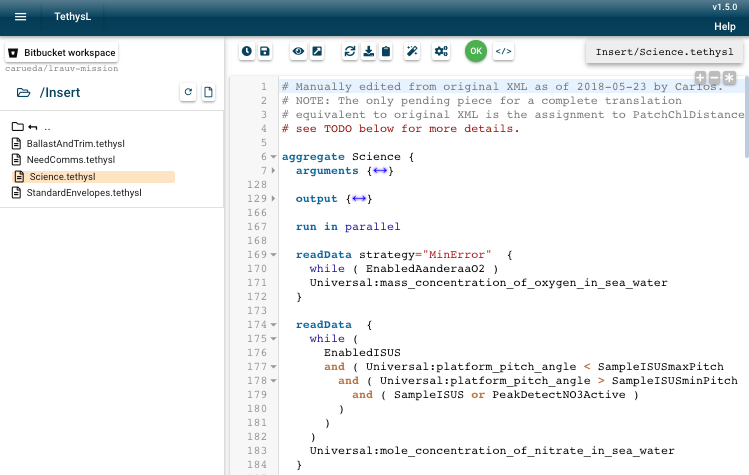Show XML source with code brackets icon
The height and width of the screenshot is (475, 749).
[x=503, y=51]
